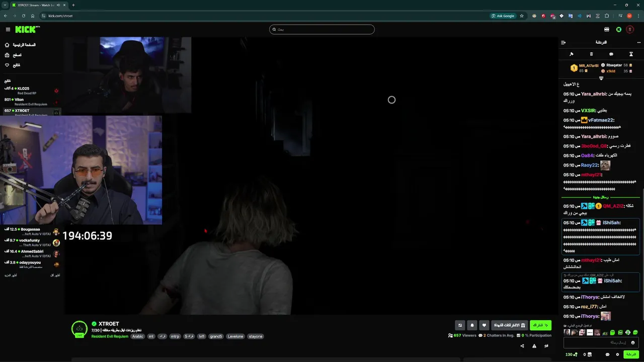Open chat settings gear icon
The image size is (644, 362).
click(617, 354)
